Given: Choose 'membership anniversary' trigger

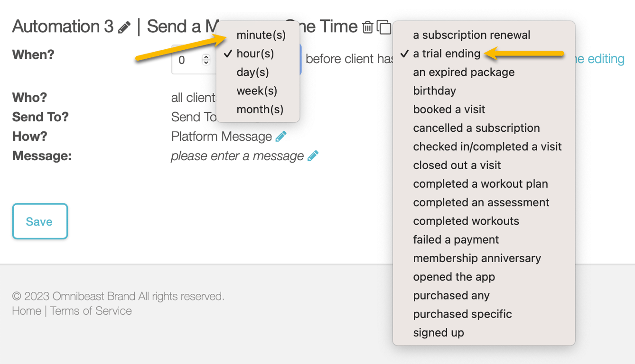Looking at the screenshot, I should (476, 258).
